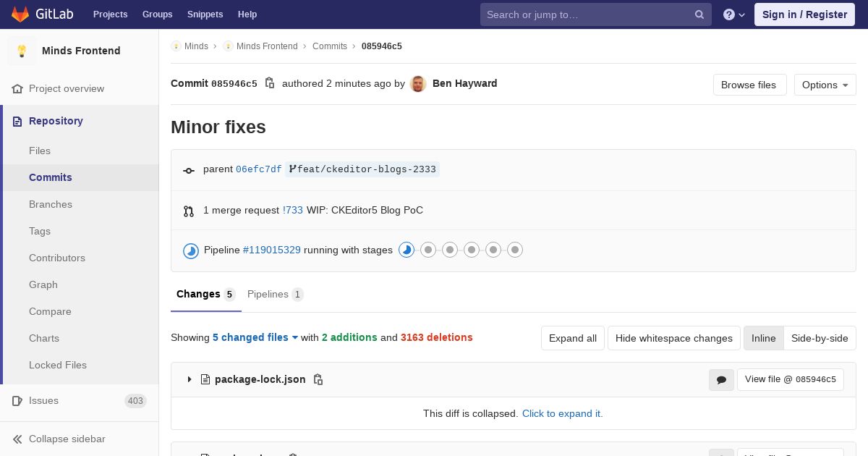The image size is (868, 456).
Task: Click Browse files button
Action: pyautogui.click(x=749, y=85)
